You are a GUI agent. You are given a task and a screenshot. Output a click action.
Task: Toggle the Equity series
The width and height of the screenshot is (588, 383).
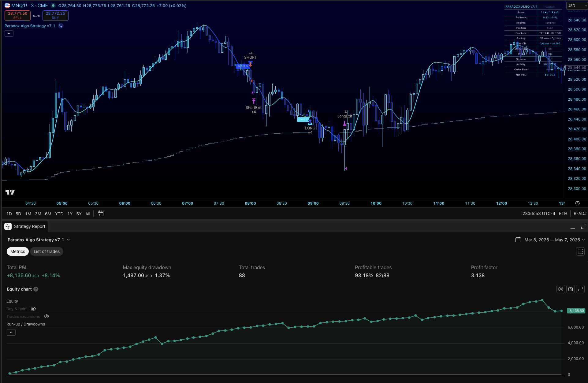(12, 301)
